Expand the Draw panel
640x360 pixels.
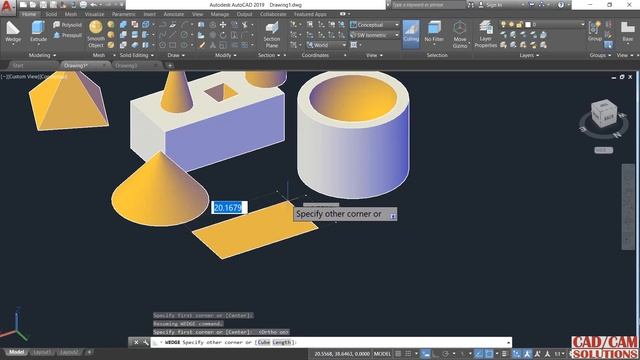coord(176,55)
